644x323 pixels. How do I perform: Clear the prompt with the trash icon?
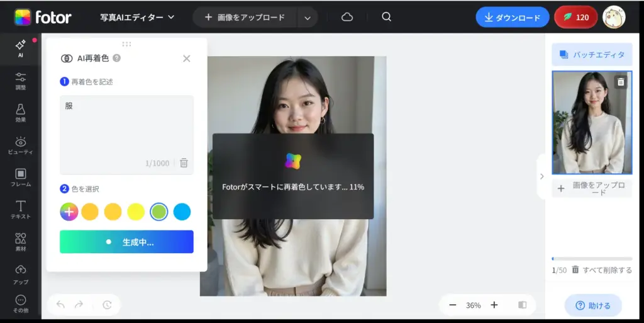click(184, 162)
